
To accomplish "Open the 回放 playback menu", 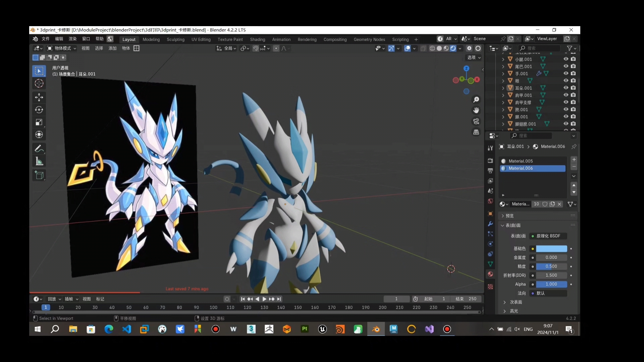I will click(54, 299).
